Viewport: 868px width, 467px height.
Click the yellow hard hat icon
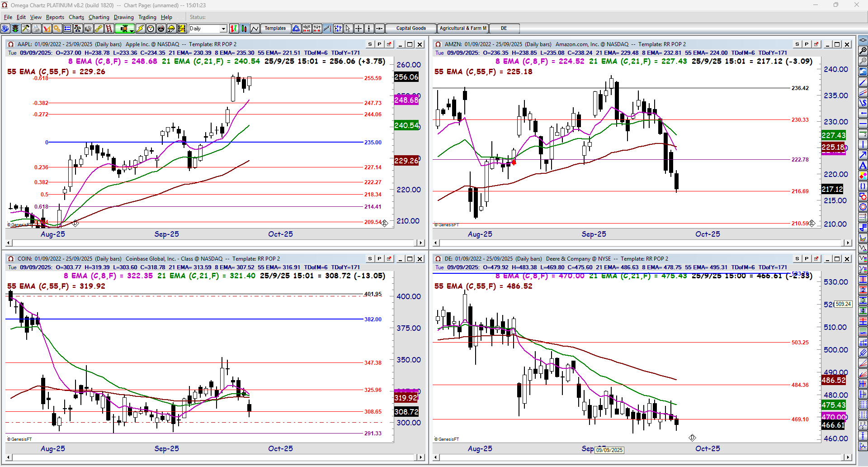point(171,29)
